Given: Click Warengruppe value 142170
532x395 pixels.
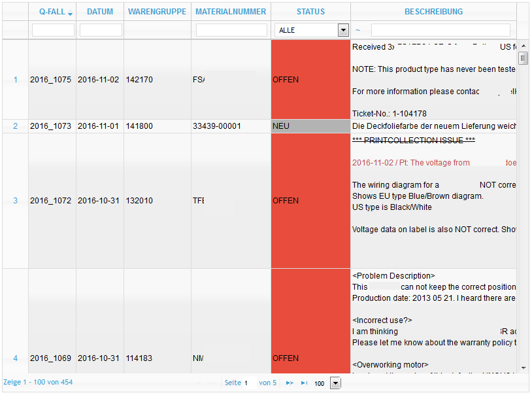Looking at the screenshot, I should (139, 80).
